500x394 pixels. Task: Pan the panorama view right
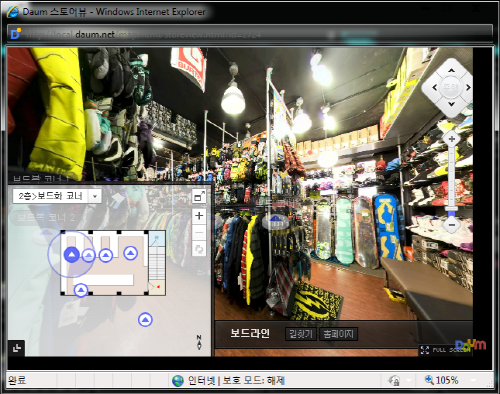coord(468,87)
